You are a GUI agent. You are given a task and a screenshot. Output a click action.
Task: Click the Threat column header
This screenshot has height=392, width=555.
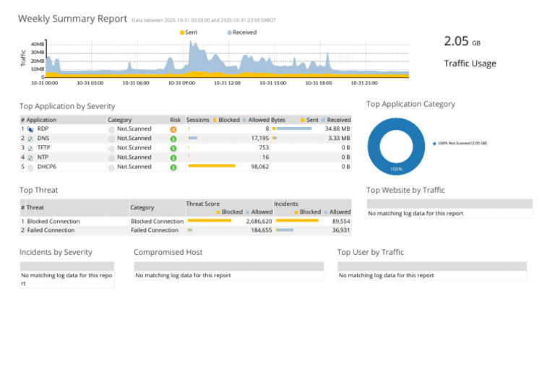coord(35,207)
